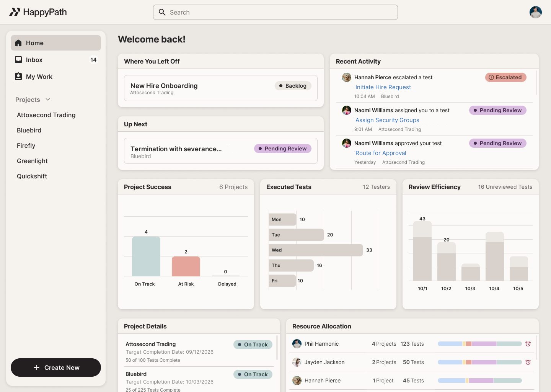The image size is (551, 392).
Task: Click the My Work badge icon
Action: (x=18, y=77)
